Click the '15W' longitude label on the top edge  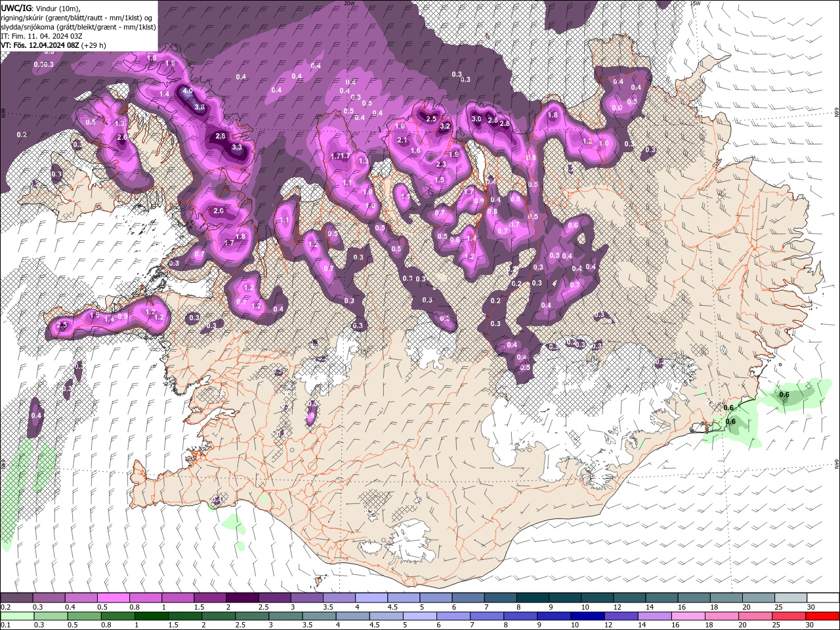696,3
